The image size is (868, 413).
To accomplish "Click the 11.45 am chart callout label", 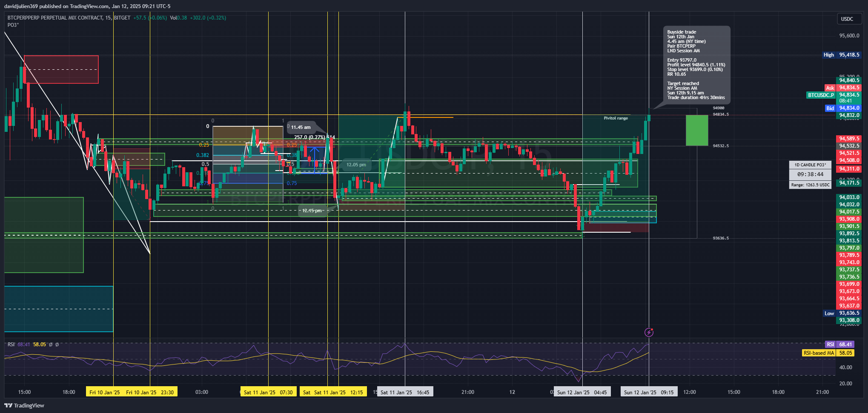I will pos(301,127).
